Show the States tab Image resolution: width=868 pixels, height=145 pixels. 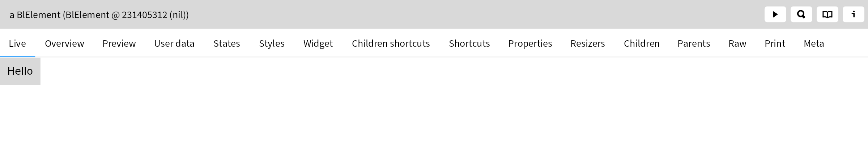227,43
